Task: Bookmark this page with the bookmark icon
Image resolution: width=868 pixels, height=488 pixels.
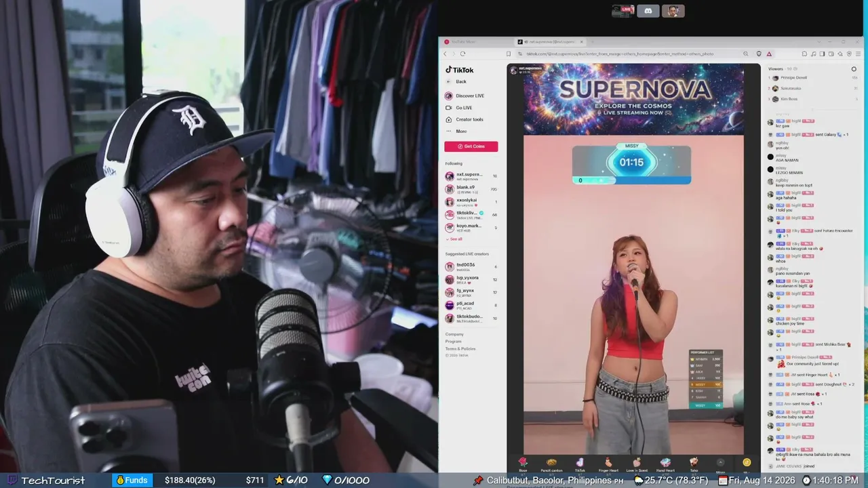Action: click(x=508, y=54)
